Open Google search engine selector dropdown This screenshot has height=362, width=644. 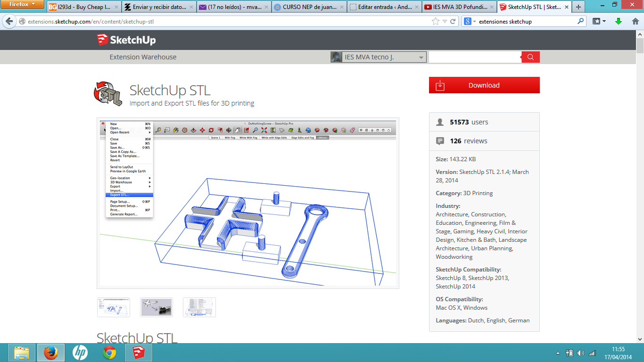(470, 21)
